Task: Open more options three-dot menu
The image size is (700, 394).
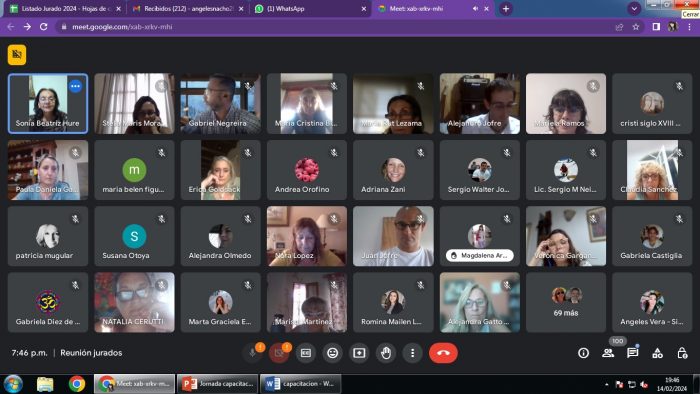Action: point(412,353)
